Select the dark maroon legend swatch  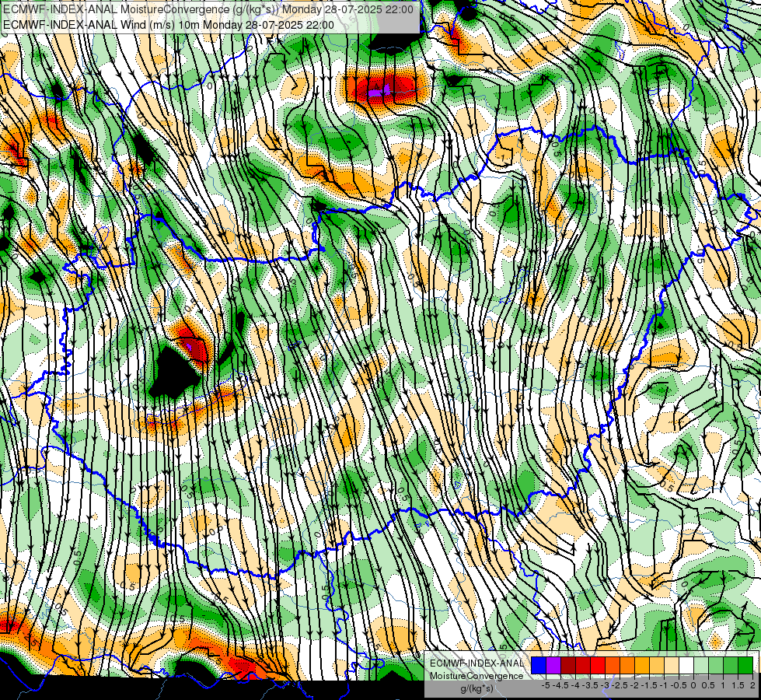click(x=568, y=665)
